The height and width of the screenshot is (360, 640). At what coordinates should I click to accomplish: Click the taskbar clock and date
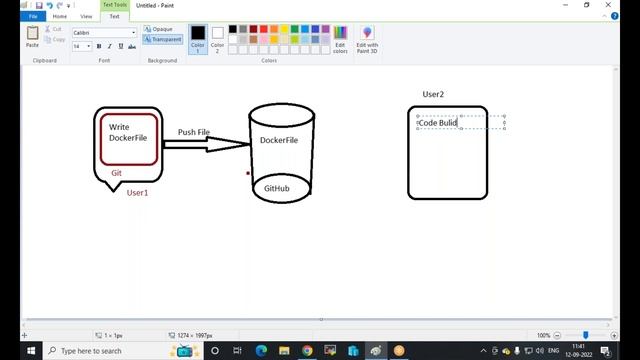coord(578,351)
